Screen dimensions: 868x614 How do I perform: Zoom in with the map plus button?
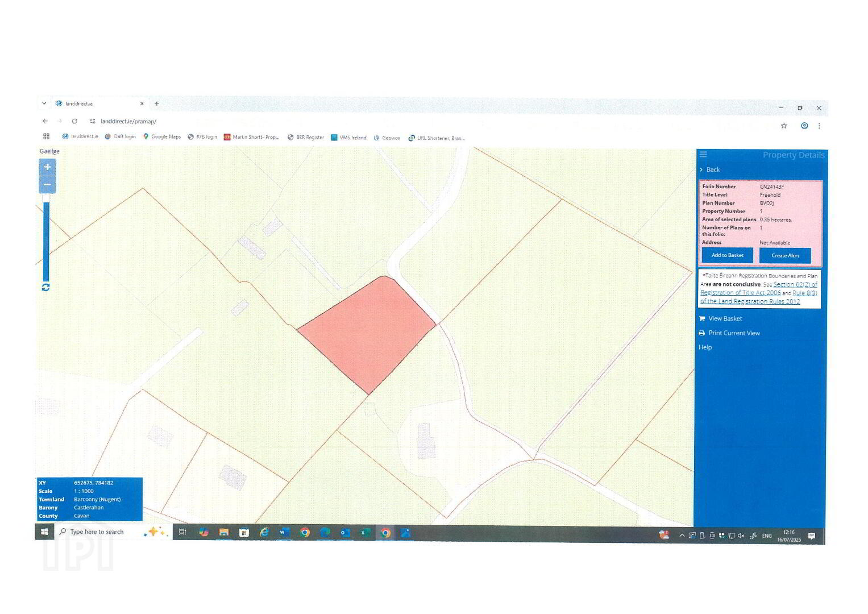click(47, 167)
